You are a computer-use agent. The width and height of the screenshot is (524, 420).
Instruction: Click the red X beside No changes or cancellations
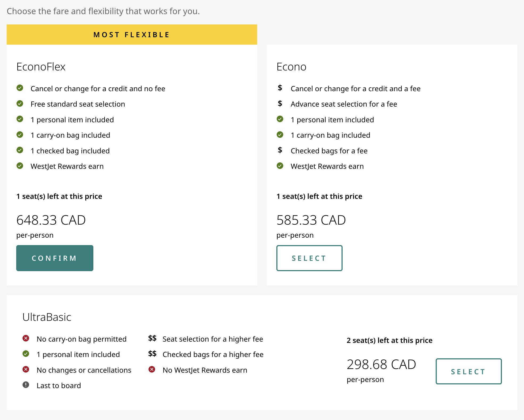26,369
